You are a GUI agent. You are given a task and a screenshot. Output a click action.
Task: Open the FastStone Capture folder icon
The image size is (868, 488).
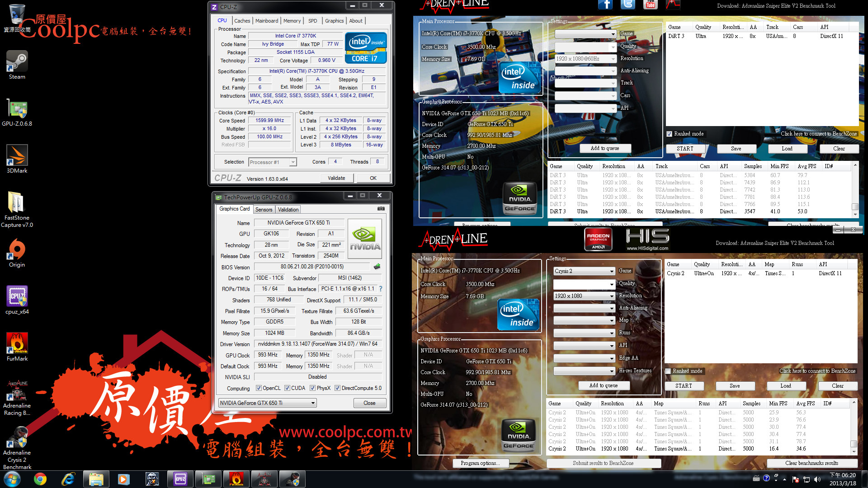point(17,209)
